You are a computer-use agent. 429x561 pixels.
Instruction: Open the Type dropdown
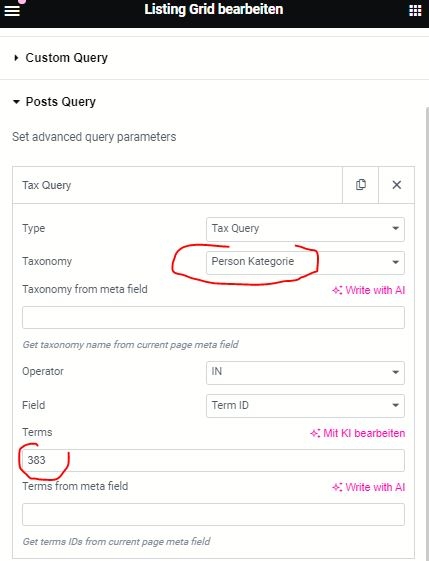(305, 229)
